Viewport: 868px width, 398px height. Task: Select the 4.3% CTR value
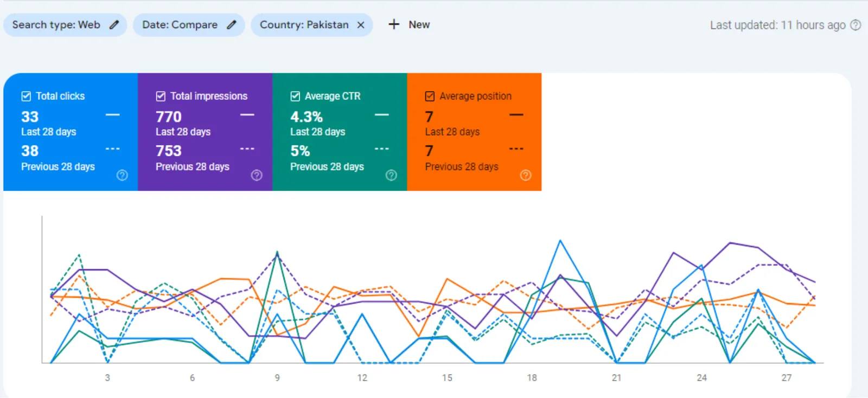coord(307,117)
